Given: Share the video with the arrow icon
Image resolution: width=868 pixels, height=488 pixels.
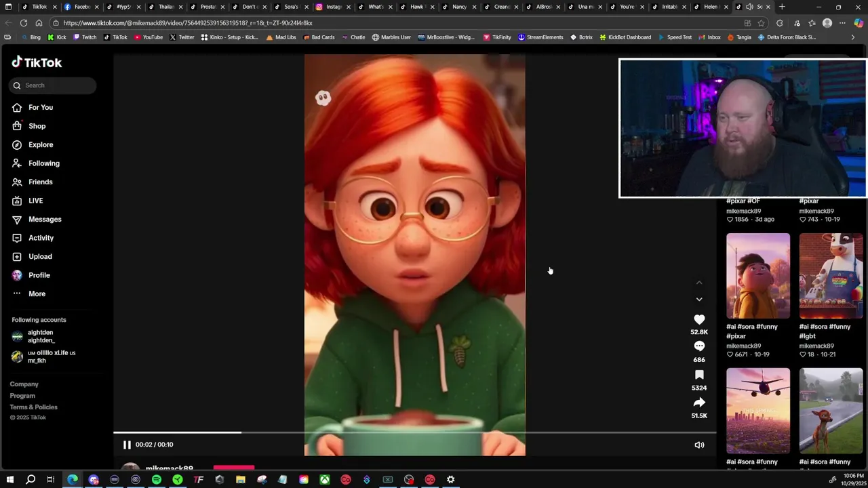Looking at the screenshot, I should point(699,403).
